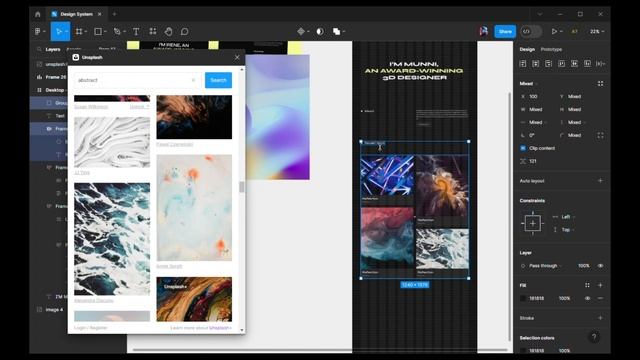Image resolution: width=640 pixels, height=360 pixels.
Task: Select the Move tool
Action: [x=59, y=31]
